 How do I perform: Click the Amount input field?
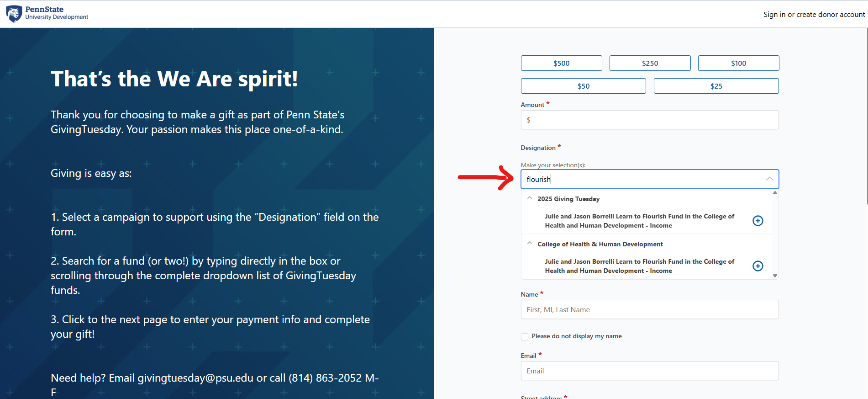[x=650, y=120]
